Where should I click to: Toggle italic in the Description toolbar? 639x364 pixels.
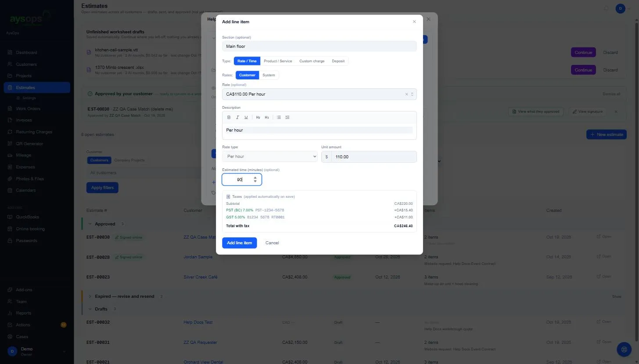click(x=237, y=118)
